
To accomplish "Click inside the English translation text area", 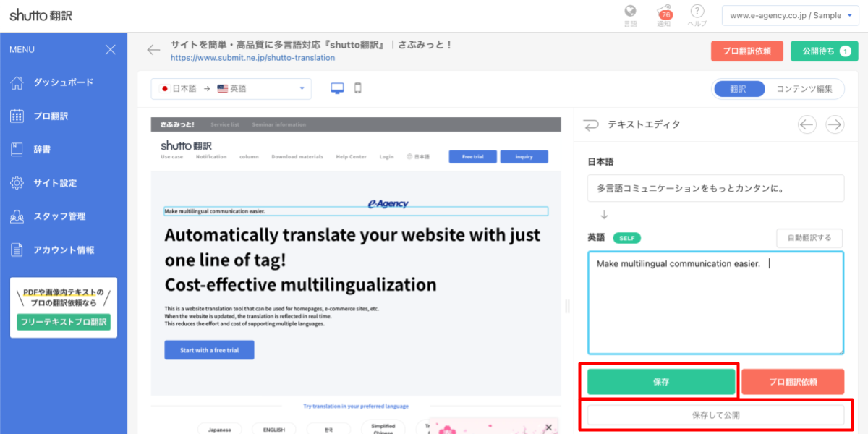I will [x=715, y=303].
